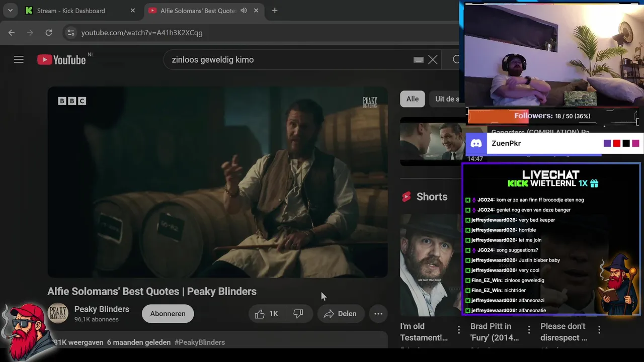Click the red color square by ZuenPkr
Viewport: 644px width, 362px height.
pos(617,143)
